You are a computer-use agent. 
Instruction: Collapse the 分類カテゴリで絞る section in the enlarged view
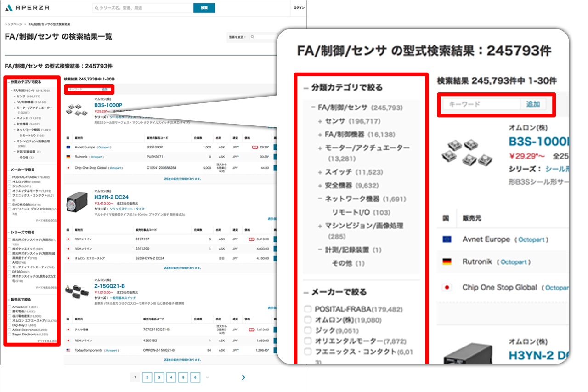click(x=306, y=87)
